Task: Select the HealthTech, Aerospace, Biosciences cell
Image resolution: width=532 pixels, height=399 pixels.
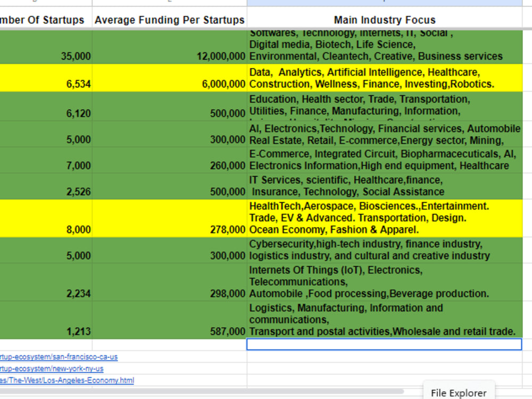Action: (385, 218)
